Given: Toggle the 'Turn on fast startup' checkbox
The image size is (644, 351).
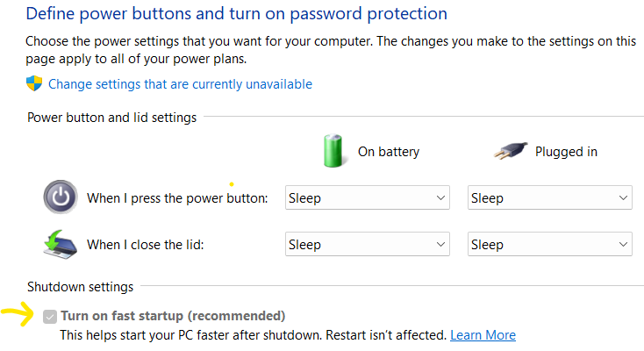Looking at the screenshot, I should [50, 316].
